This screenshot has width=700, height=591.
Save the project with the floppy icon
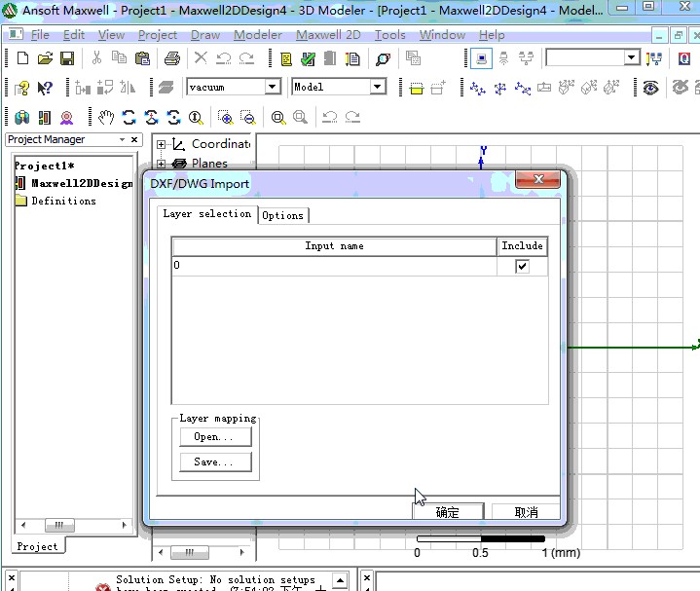coord(67,58)
